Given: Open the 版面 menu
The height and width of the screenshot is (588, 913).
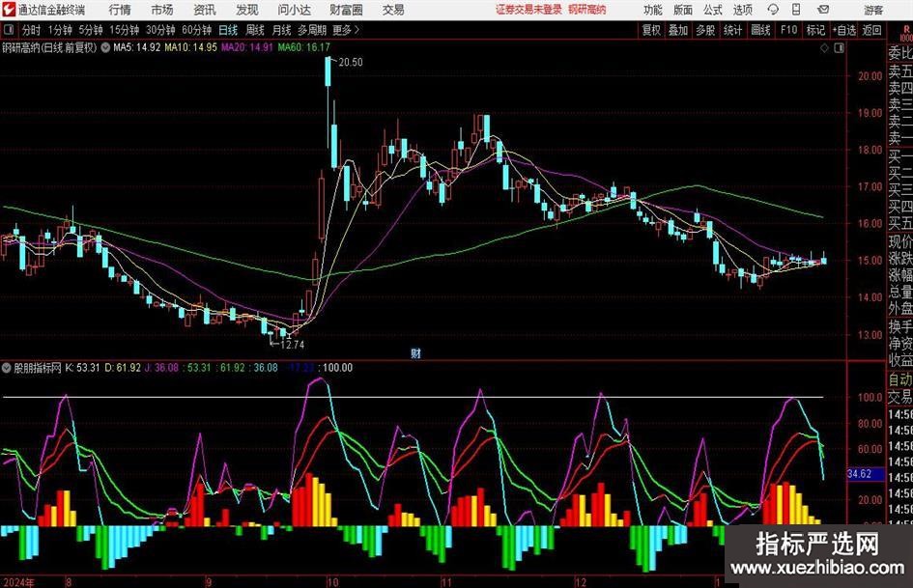Looking at the screenshot, I should (x=683, y=10).
